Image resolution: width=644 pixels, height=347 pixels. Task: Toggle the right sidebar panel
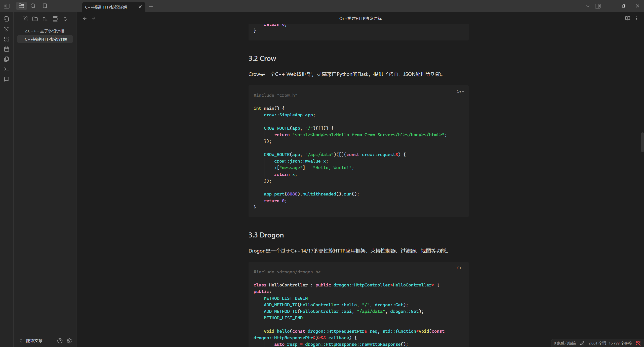pyautogui.click(x=598, y=6)
